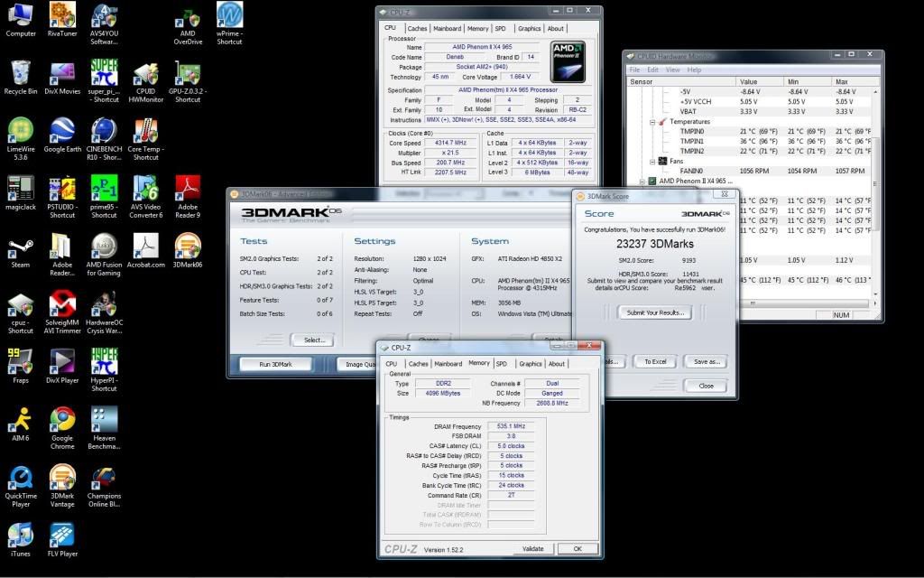
Task: Open the AMD OverDrive desktop shortcut
Action: pyautogui.click(x=188, y=24)
